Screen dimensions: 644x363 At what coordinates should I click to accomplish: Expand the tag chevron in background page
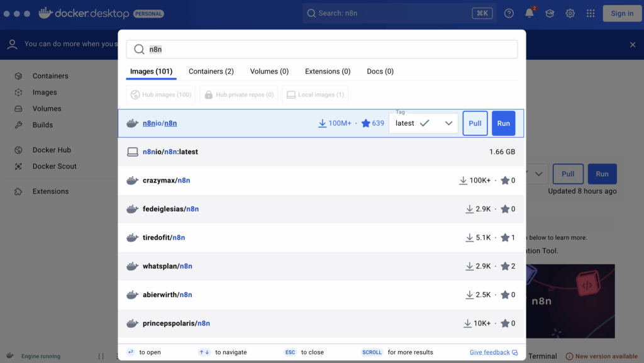539,174
